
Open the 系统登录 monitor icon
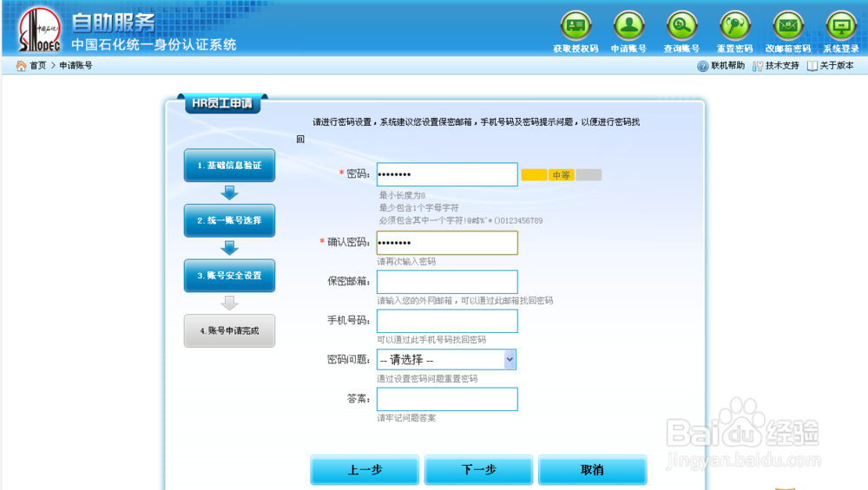click(x=841, y=25)
